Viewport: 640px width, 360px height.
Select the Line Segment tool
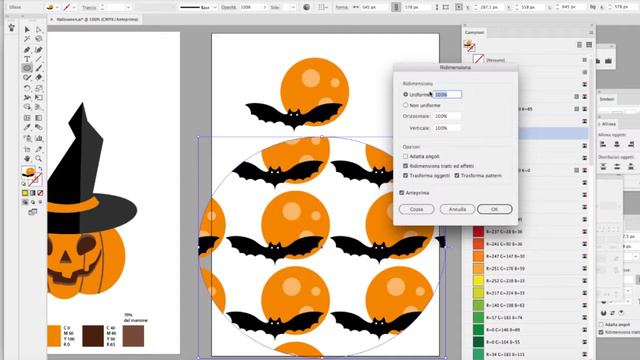click(x=39, y=59)
